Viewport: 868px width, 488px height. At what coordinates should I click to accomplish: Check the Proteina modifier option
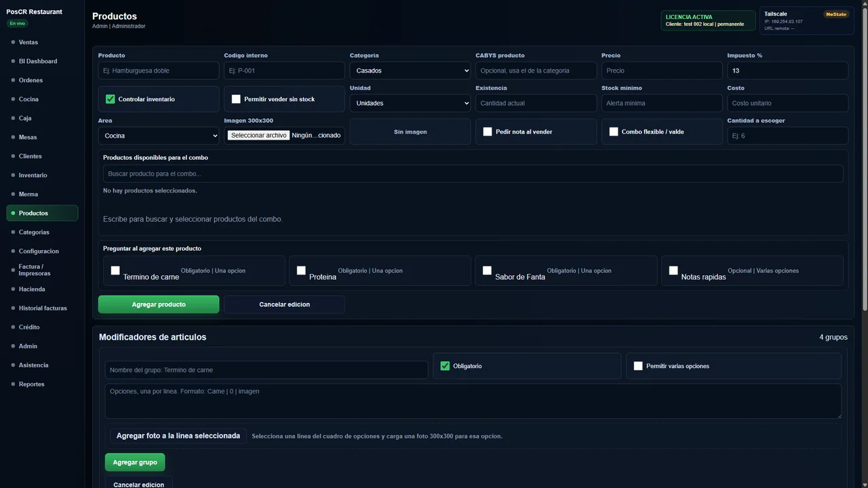(x=301, y=270)
